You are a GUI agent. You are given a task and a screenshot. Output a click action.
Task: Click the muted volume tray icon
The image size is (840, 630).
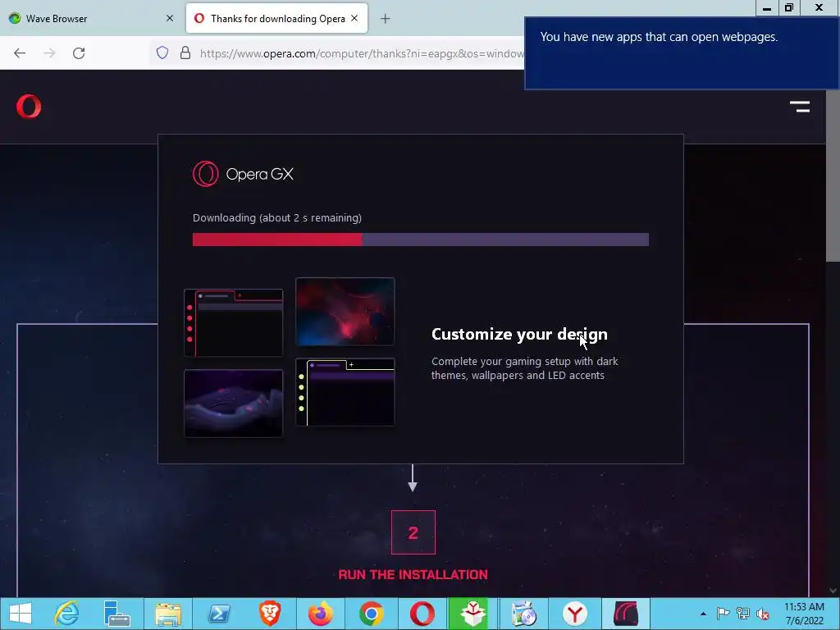pos(762,614)
